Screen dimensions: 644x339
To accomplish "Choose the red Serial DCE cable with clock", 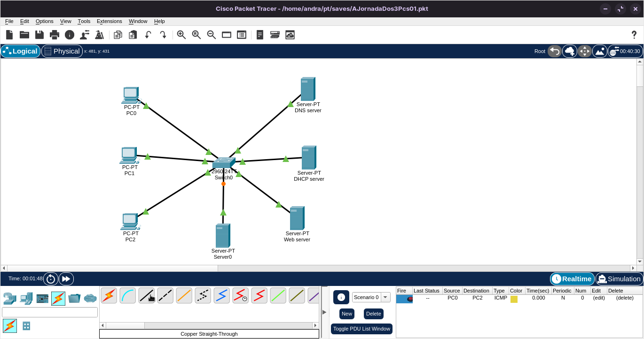I will [241, 295].
